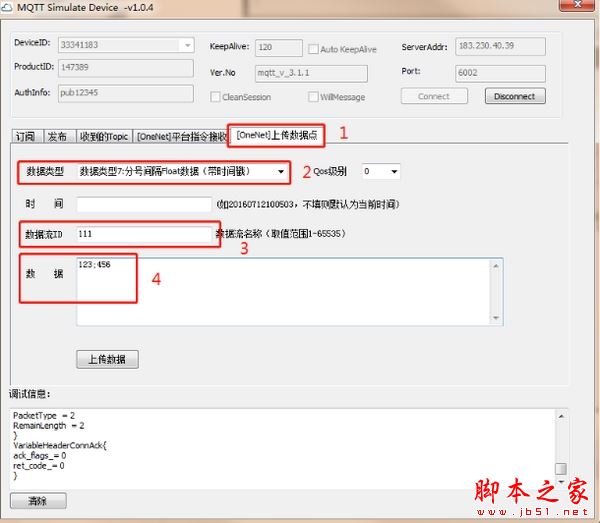Click the 'RemainLength = 2' debug line

pos(49,425)
